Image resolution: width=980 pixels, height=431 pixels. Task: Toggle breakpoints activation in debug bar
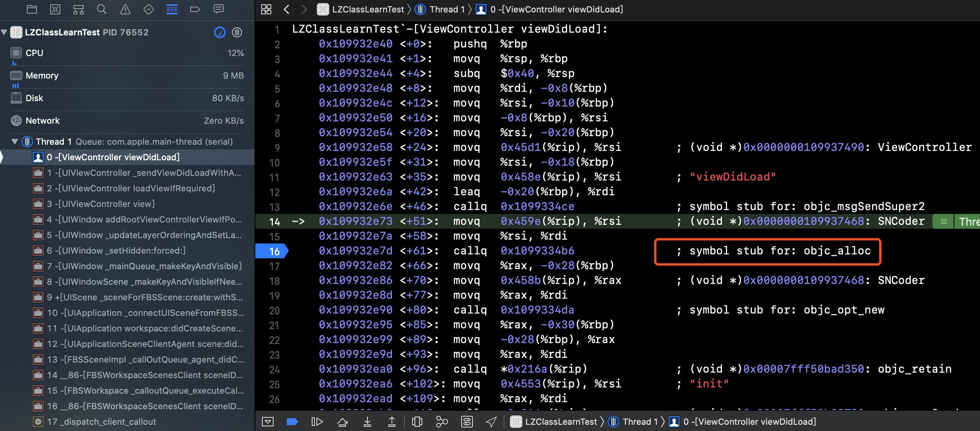click(292, 422)
